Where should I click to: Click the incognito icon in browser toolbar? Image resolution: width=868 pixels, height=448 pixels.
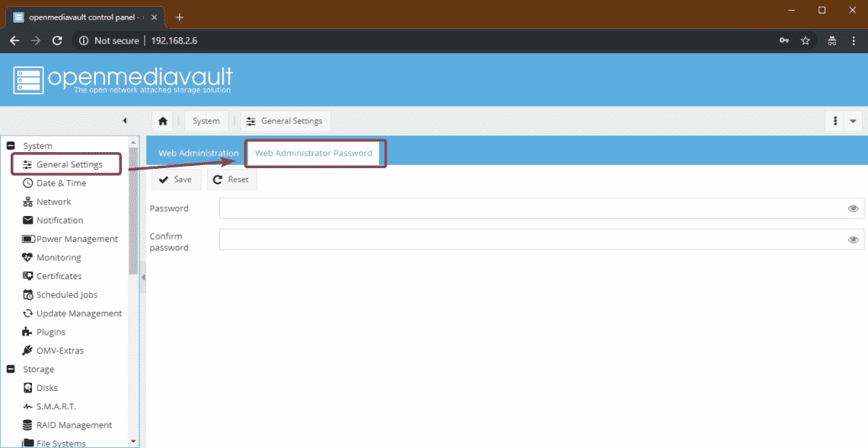pos(832,40)
